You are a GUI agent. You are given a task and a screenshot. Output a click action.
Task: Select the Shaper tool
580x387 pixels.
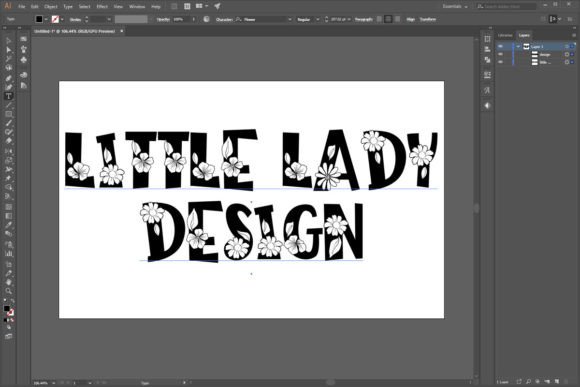8,132
